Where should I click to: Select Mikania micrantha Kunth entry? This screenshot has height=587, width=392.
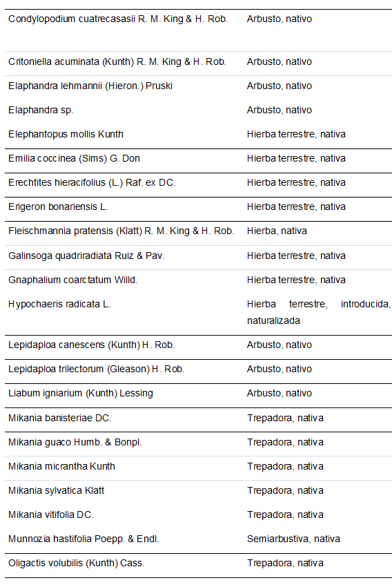pos(61,466)
